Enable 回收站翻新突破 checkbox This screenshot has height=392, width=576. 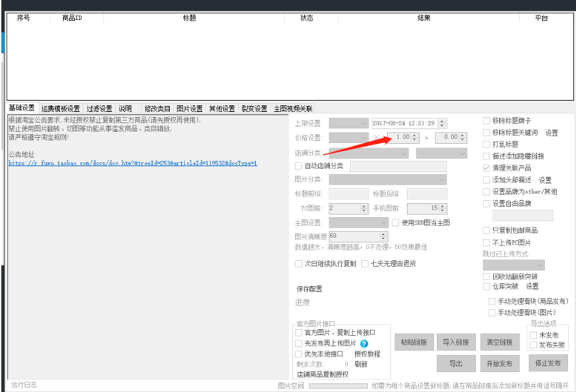pos(487,276)
